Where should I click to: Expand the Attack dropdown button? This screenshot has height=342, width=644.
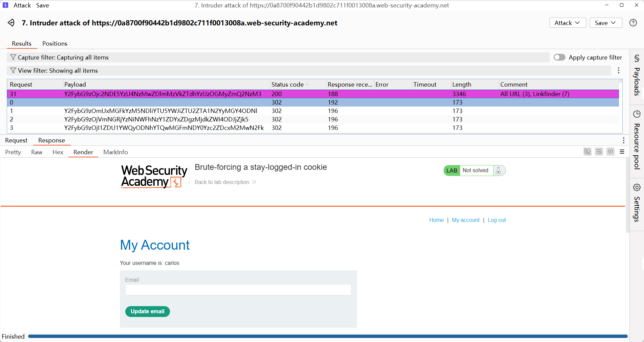567,23
